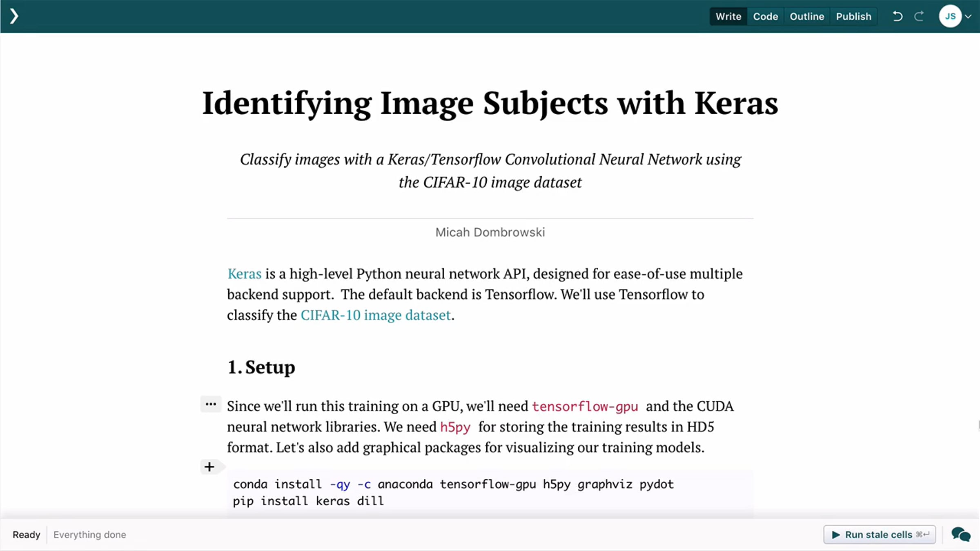This screenshot has height=551, width=980.
Task: Click inside the conda install code cell
Action: point(490,492)
